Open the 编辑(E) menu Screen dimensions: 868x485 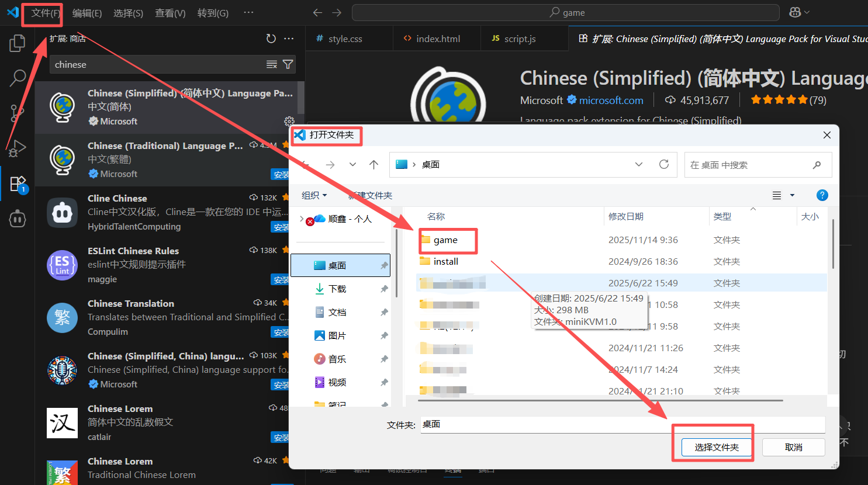pyautogui.click(x=87, y=13)
